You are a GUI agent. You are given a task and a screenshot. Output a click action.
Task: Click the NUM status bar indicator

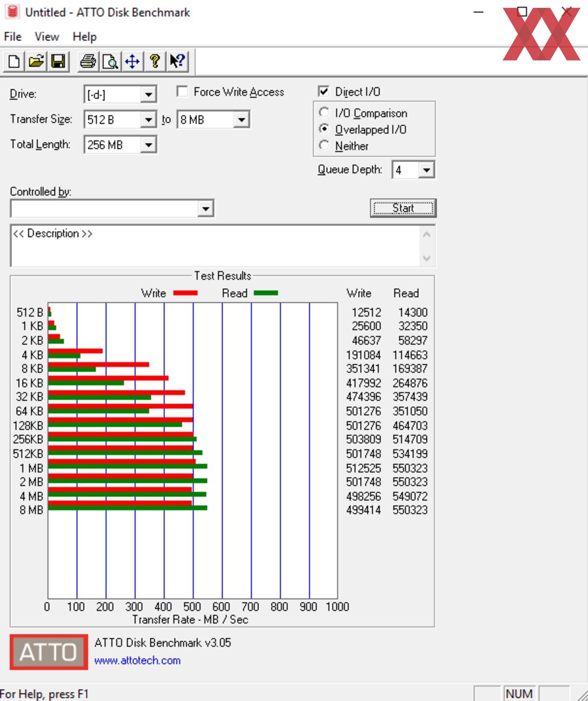[519, 694]
